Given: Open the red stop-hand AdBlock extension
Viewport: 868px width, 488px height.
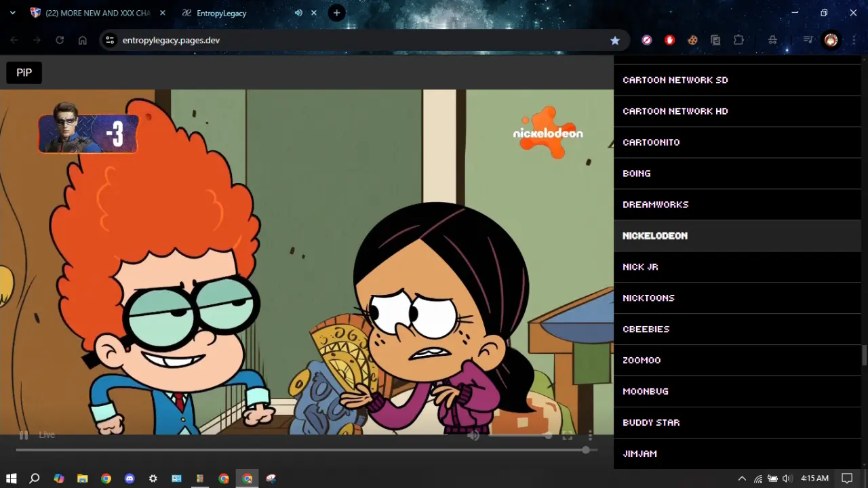Looking at the screenshot, I should (x=670, y=40).
